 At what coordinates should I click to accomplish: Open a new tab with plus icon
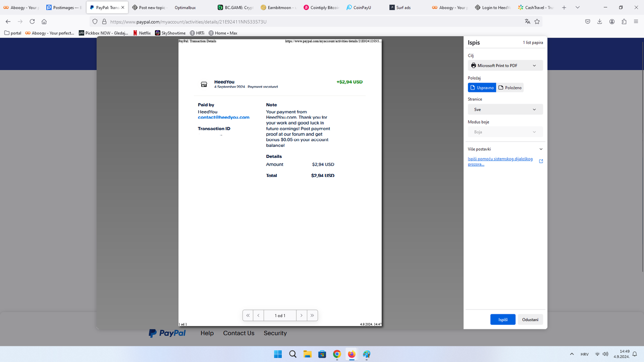pos(564,8)
